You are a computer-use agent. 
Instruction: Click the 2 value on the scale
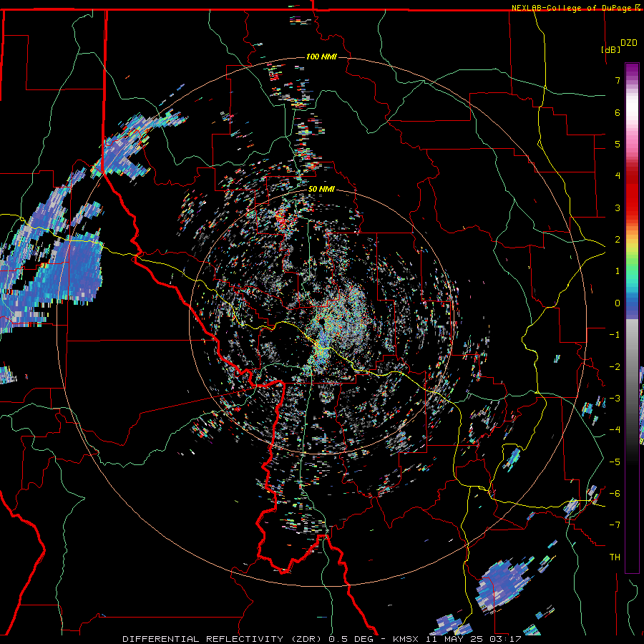tap(618, 240)
